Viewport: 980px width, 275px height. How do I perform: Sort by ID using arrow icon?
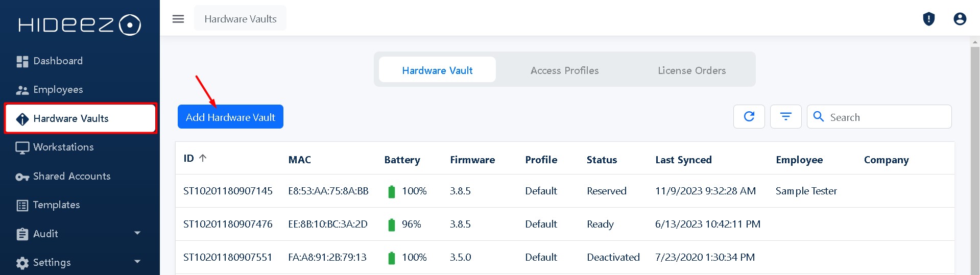203,158
